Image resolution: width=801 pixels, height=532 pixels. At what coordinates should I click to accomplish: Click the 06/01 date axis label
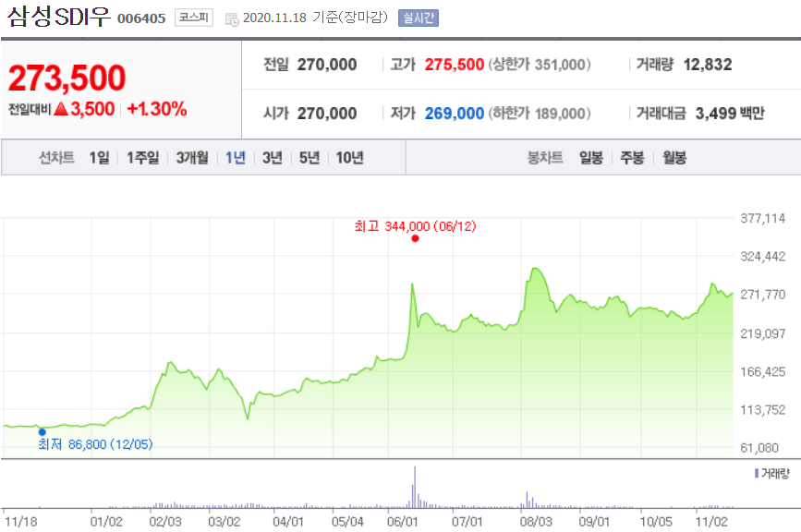click(403, 522)
